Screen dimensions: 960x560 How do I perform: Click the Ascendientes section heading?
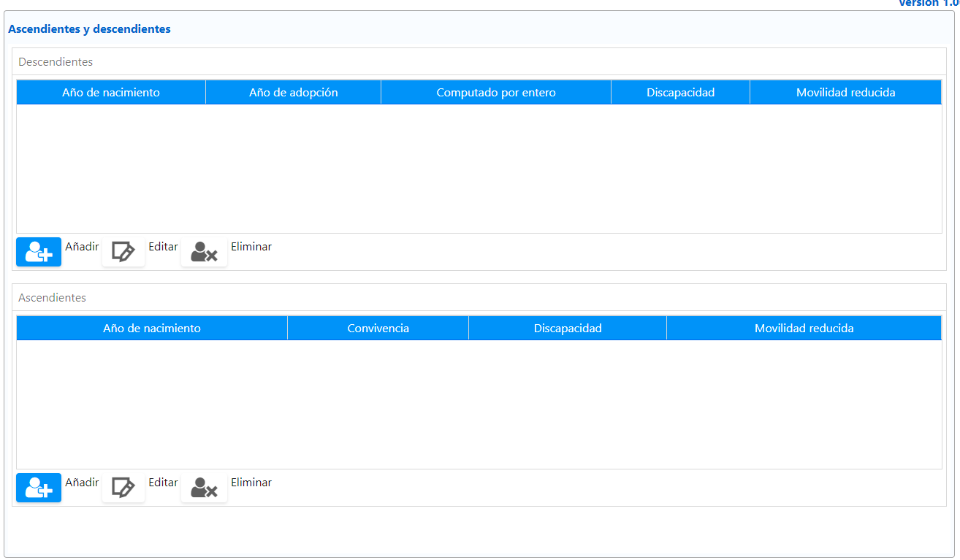click(52, 298)
